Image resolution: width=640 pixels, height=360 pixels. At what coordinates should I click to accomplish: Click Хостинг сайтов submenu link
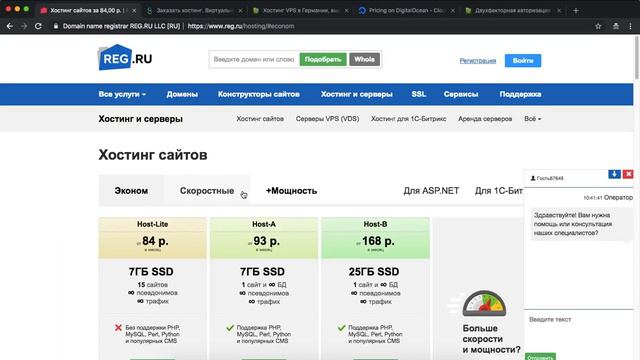pyautogui.click(x=260, y=119)
